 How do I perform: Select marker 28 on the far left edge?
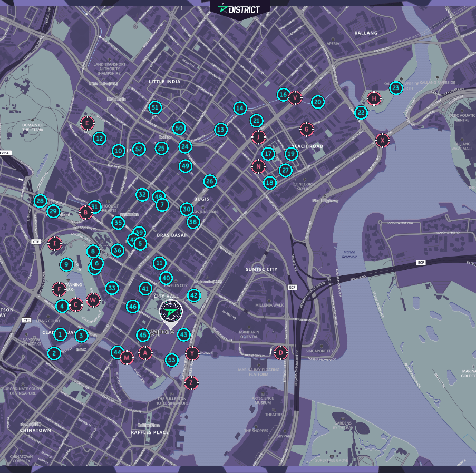pyautogui.click(x=40, y=201)
